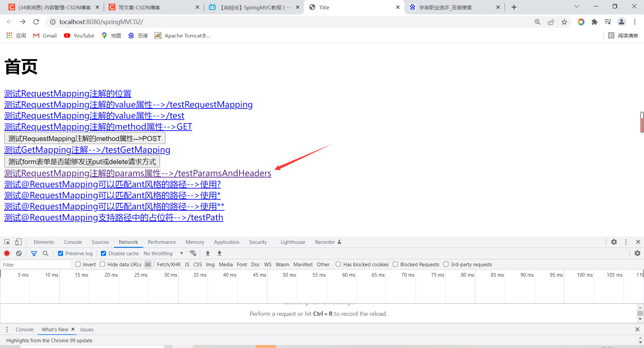This screenshot has height=348, width=644.
Task: Open the drawer three-dot menu
Action: 7,329
